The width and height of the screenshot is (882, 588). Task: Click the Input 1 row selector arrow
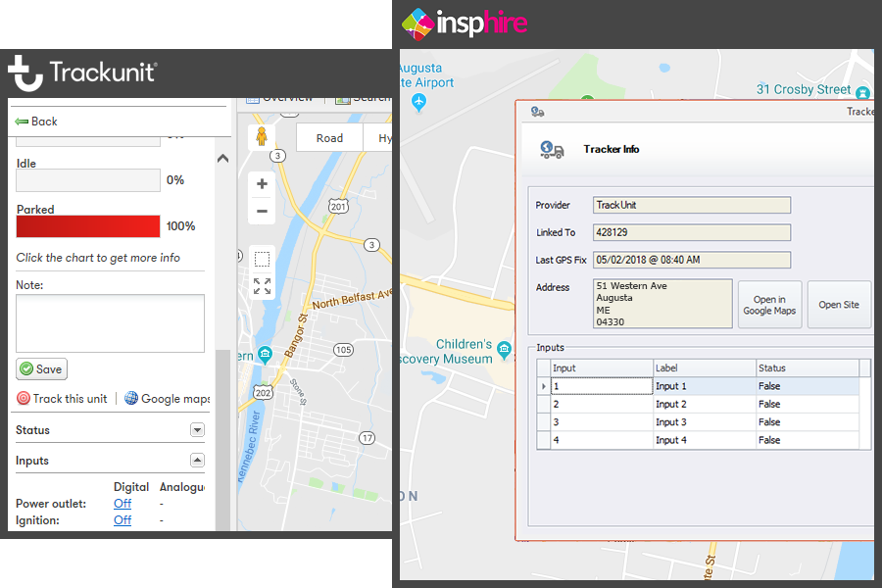click(544, 386)
